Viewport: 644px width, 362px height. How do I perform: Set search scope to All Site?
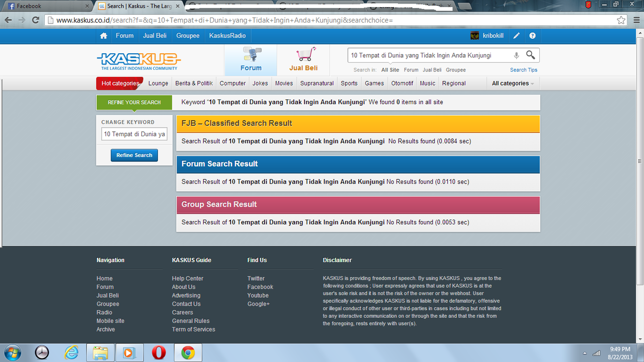390,70
